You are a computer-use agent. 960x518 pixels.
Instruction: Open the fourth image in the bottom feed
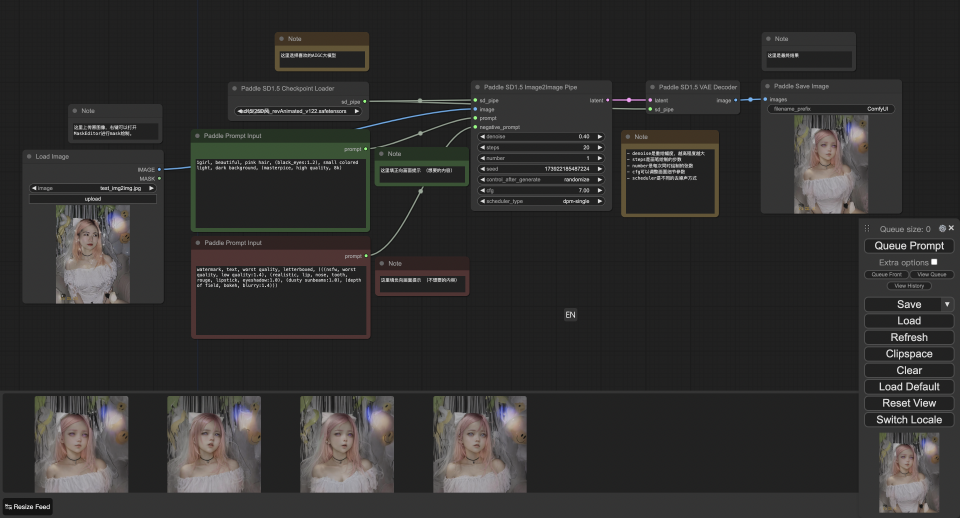point(479,444)
